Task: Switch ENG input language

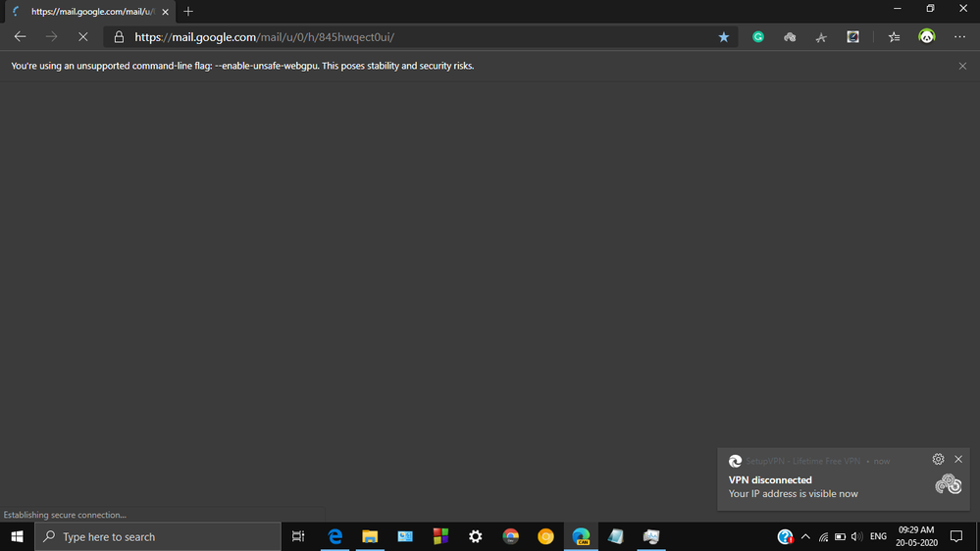Action: pos(878,536)
